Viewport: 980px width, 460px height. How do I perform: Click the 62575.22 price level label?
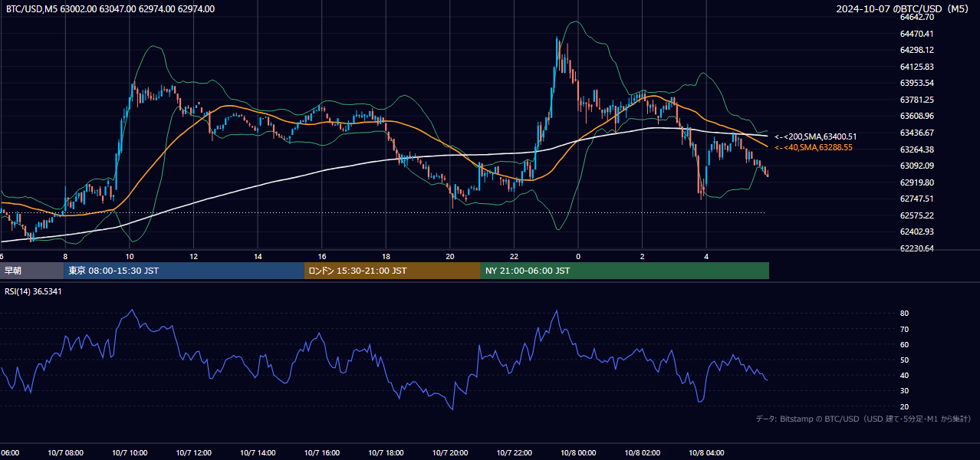tap(916, 215)
